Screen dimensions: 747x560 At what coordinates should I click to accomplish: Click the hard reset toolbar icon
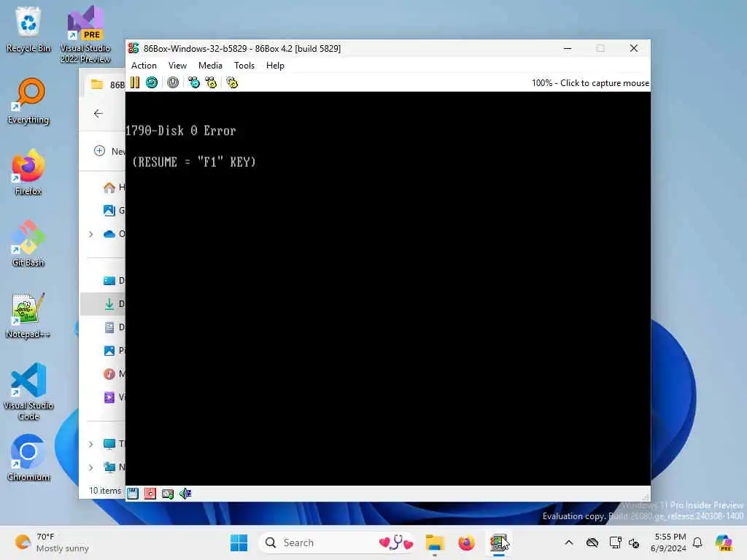[152, 83]
